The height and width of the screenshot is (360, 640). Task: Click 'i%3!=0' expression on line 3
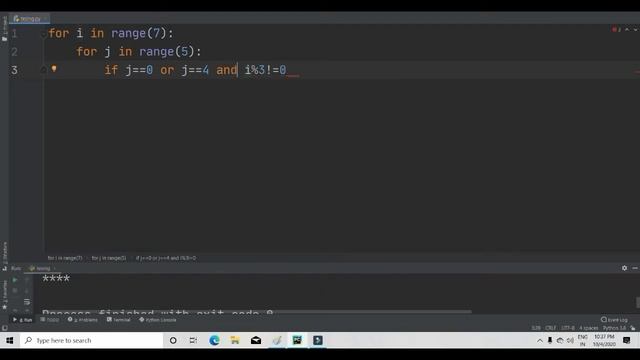tap(265, 70)
